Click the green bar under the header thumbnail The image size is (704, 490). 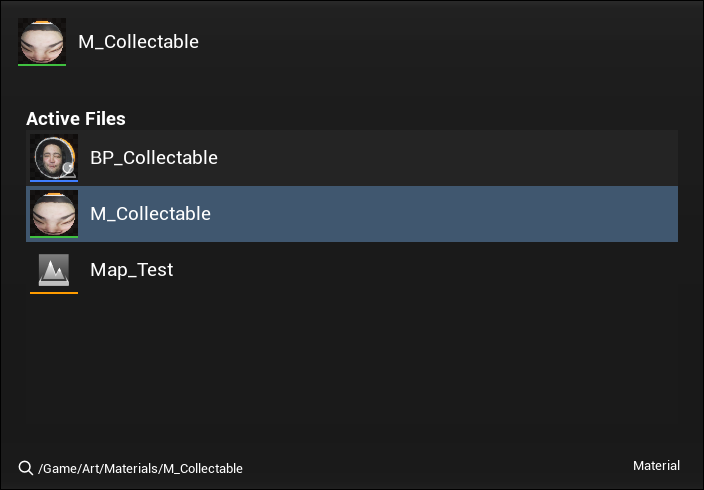(42, 65)
